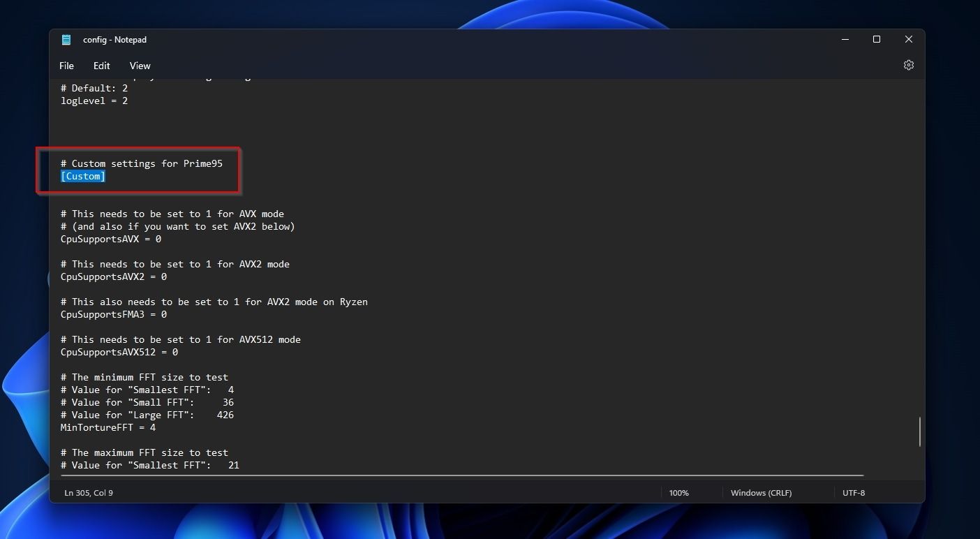The height and width of the screenshot is (539, 980).
Task: Click 'set to 1 for AVX512 mode' comment
Action: (181, 339)
